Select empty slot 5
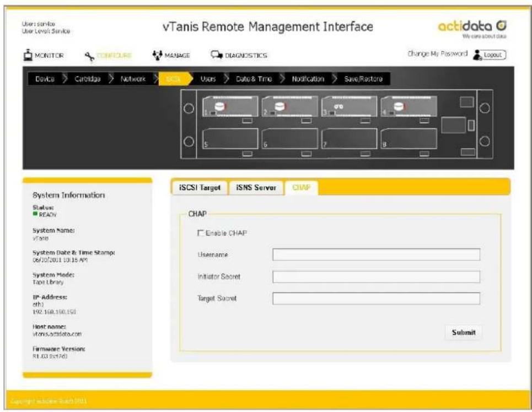The image size is (532, 412). pyautogui.click(x=230, y=139)
